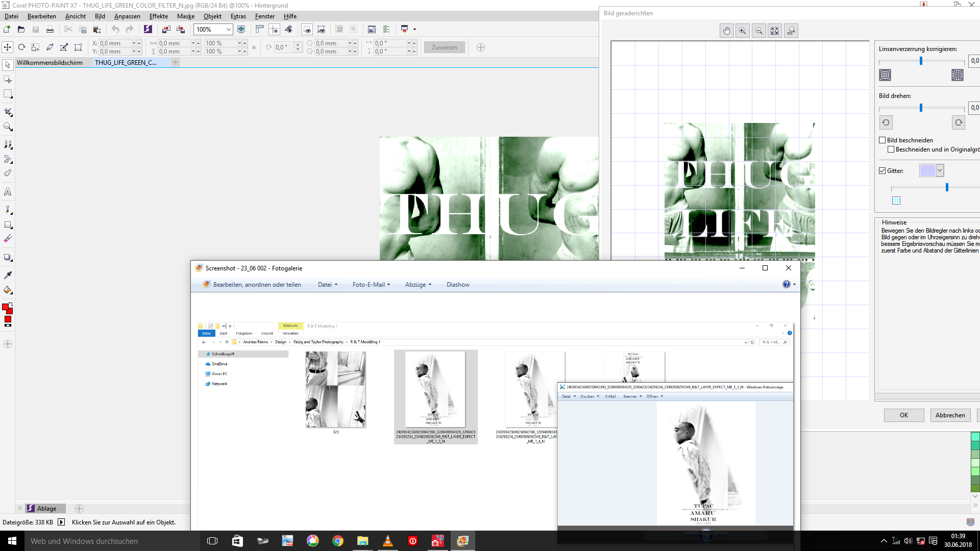Viewport: 980px width, 551px height.
Task: Click the red foreground color swatch
Action: point(5,307)
